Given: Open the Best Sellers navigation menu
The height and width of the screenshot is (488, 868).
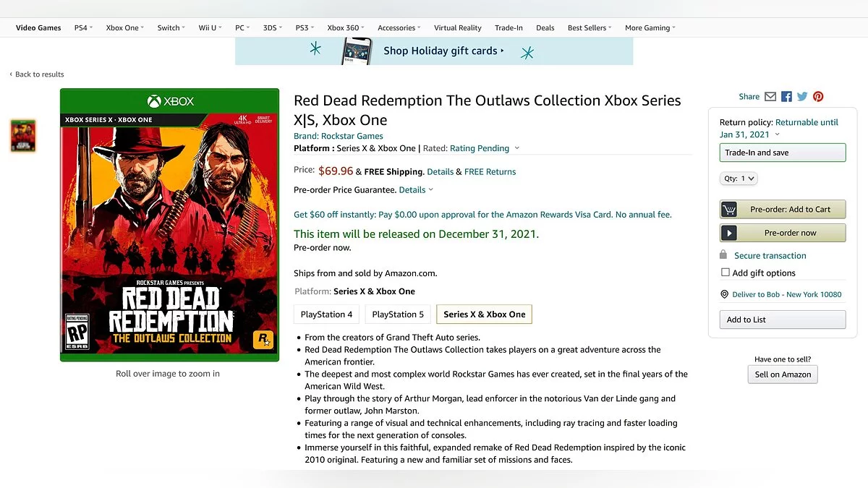Looking at the screenshot, I should (589, 28).
